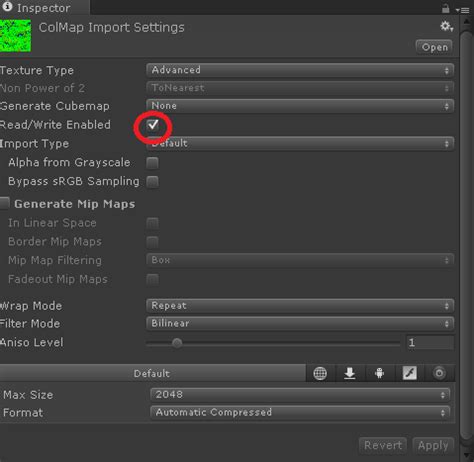Click the Inspector vertical scrollbar

(466, 235)
